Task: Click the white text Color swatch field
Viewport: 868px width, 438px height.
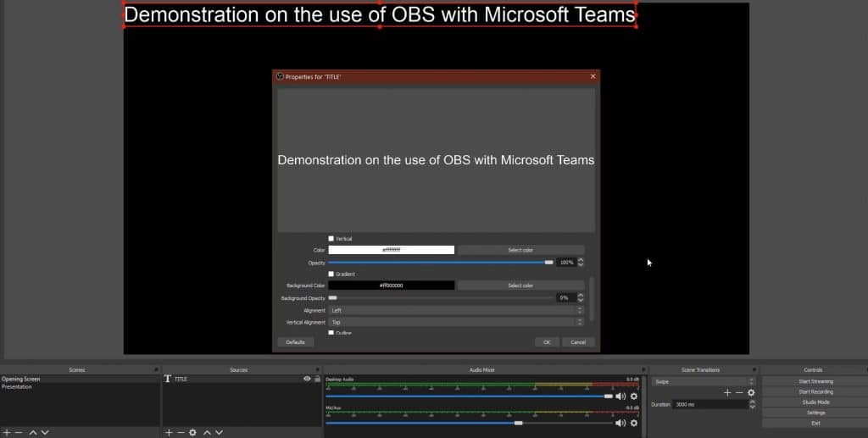Action: click(x=392, y=250)
